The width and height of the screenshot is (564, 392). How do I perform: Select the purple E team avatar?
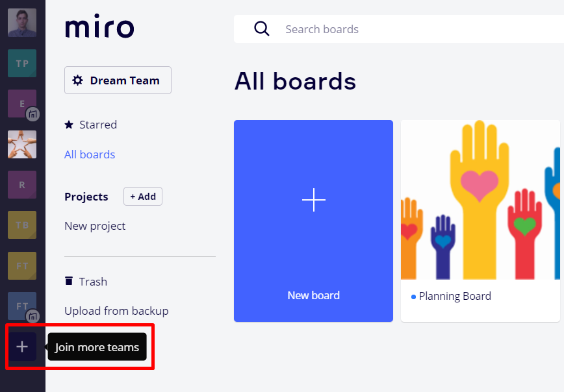pos(22,104)
